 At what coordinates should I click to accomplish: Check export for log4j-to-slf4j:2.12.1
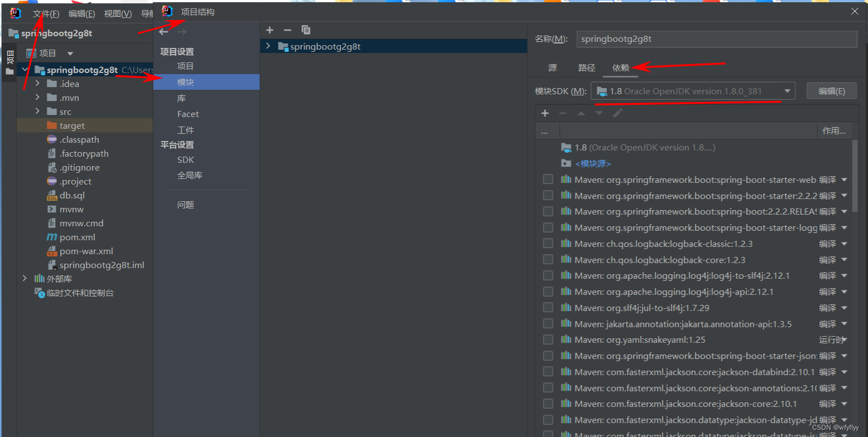click(548, 275)
